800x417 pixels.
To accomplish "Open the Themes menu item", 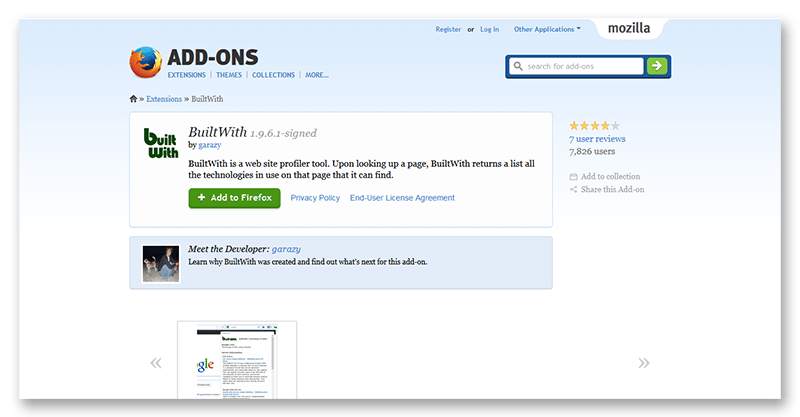I will (229, 75).
